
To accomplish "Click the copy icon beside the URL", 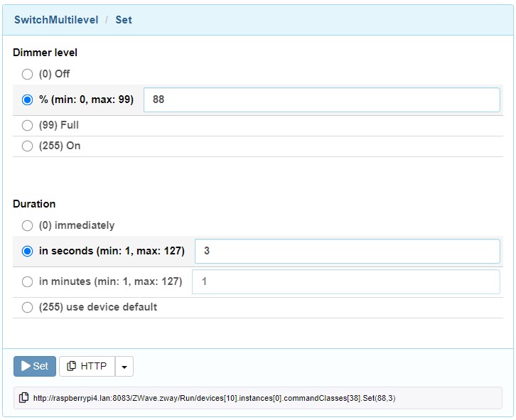I will coord(24,398).
